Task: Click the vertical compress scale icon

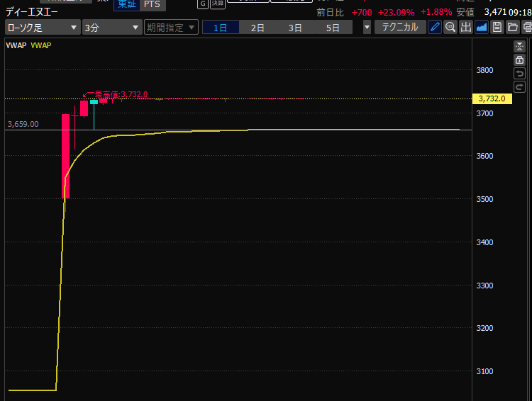Action: (519, 47)
